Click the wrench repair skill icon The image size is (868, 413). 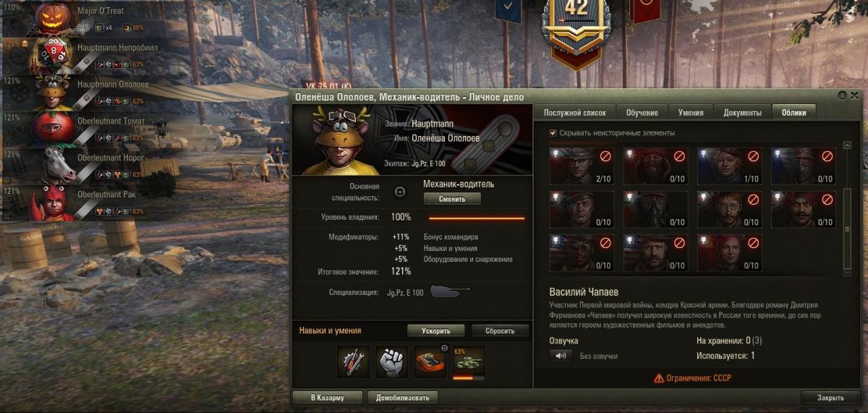(354, 361)
